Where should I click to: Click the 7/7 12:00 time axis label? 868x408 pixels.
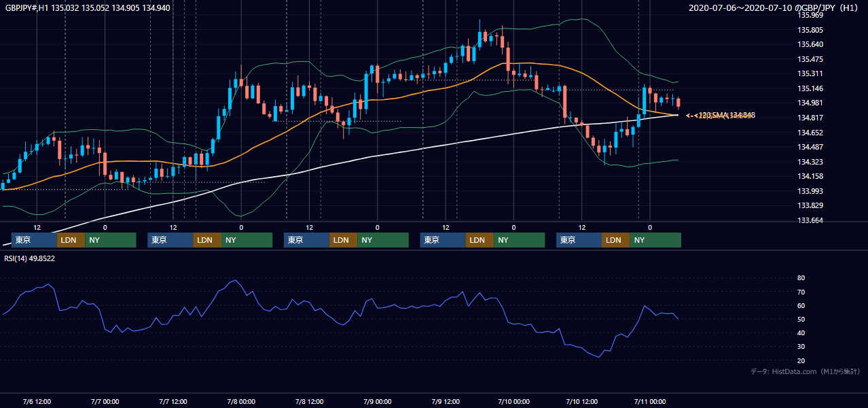pyautogui.click(x=173, y=401)
